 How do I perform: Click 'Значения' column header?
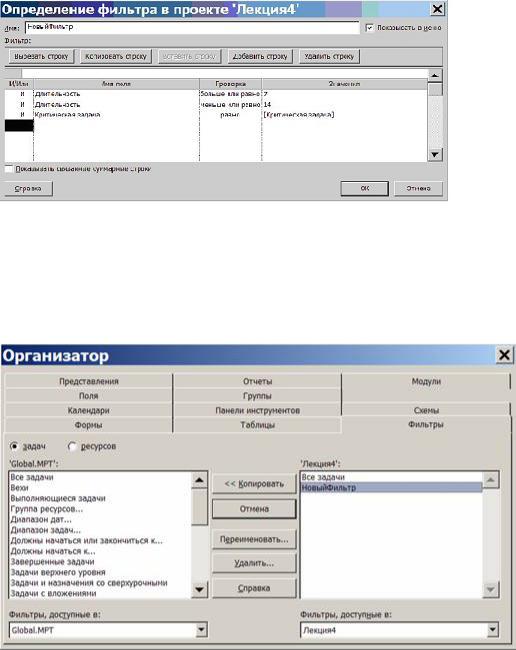coord(344,84)
